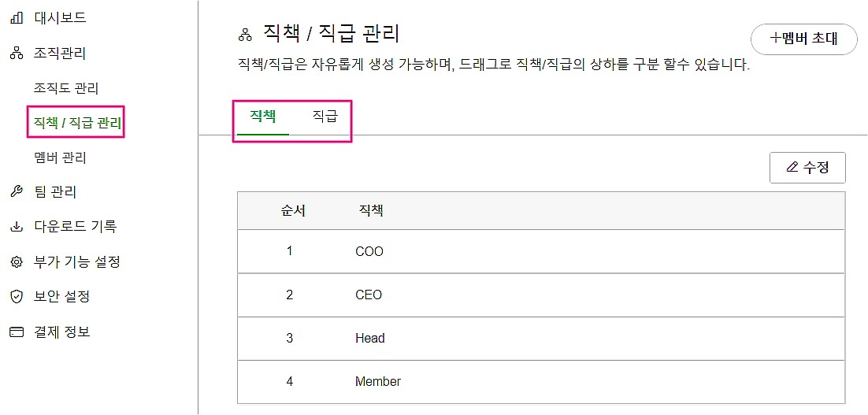Screen dimensions: 868x415
Task: Click the payment info card icon
Action: click(16, 332)
